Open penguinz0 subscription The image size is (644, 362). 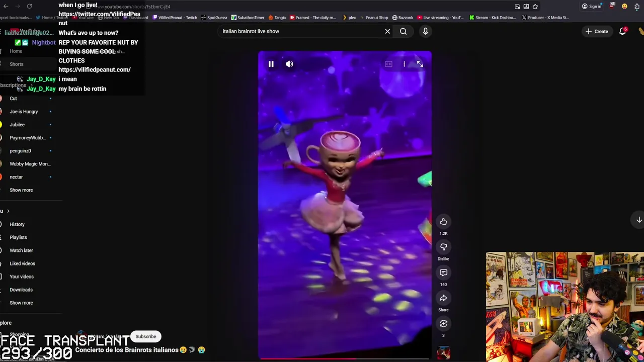click(20, 151)
